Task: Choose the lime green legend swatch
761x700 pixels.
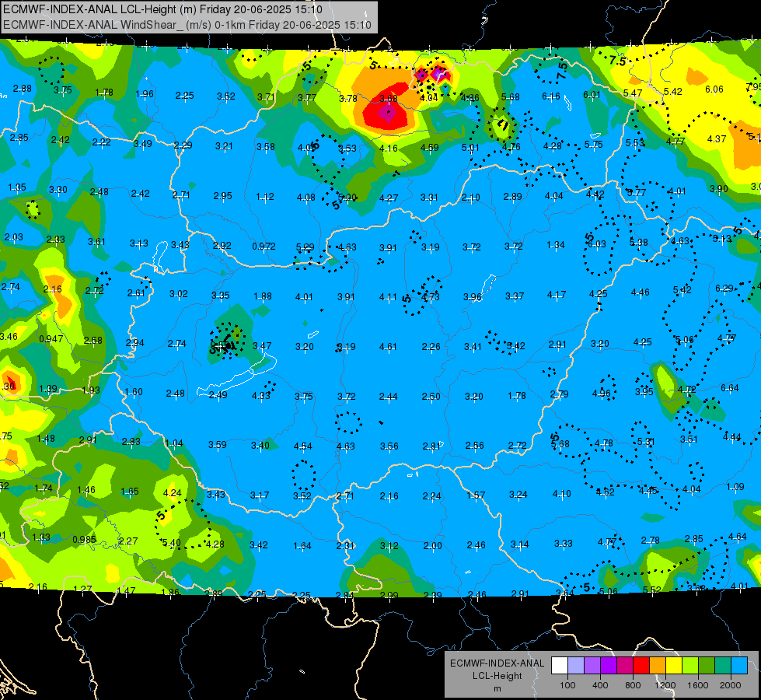Action: [690, 666]
